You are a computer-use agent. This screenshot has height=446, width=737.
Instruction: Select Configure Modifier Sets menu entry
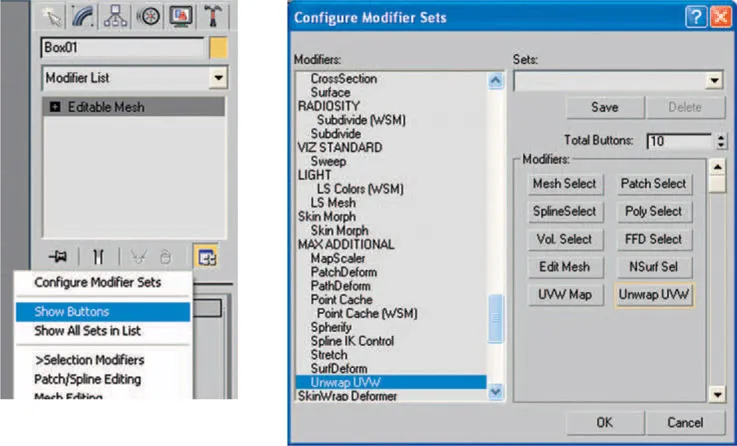pyautogui.click(x=98, y=283)
